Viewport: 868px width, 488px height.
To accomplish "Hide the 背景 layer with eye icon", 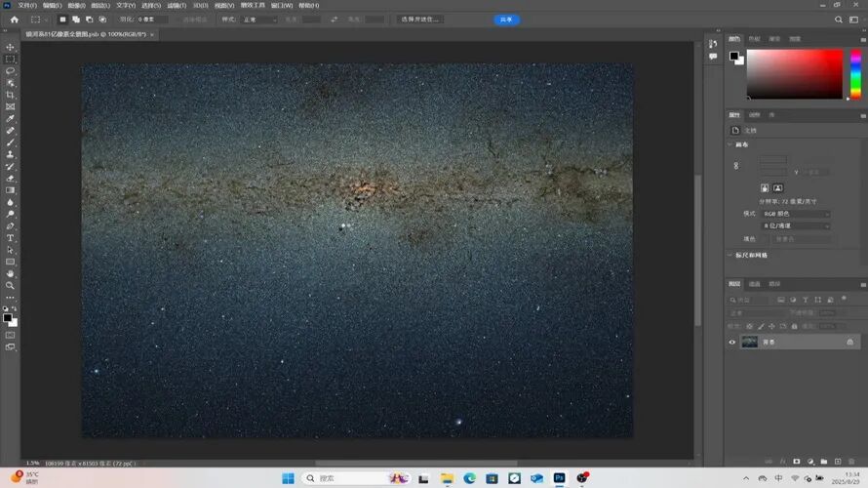I will (x=732, y=343).
